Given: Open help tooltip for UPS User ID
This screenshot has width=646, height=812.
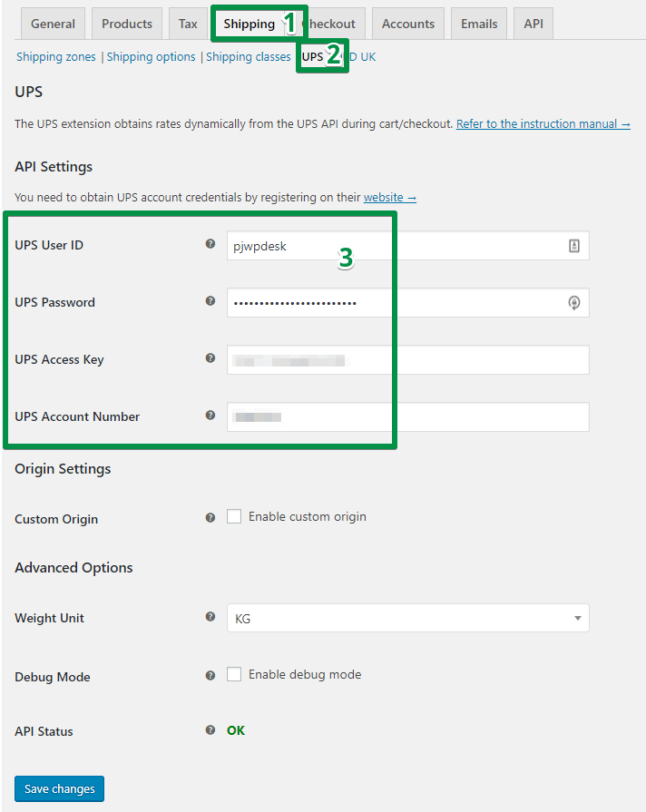Looking at the screenshot, I should [210, 244].
